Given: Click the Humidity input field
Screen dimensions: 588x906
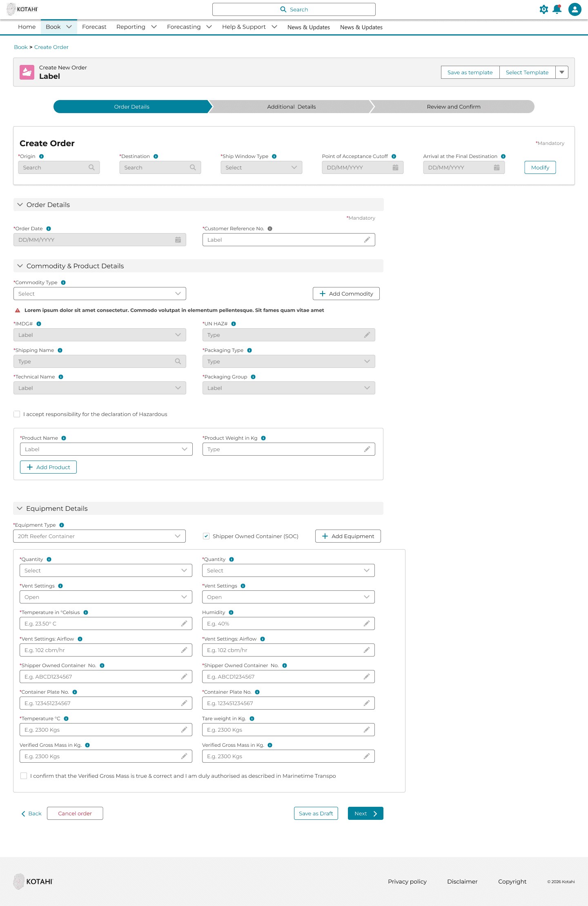Looking at the screenshot, I should pos(288,623).
